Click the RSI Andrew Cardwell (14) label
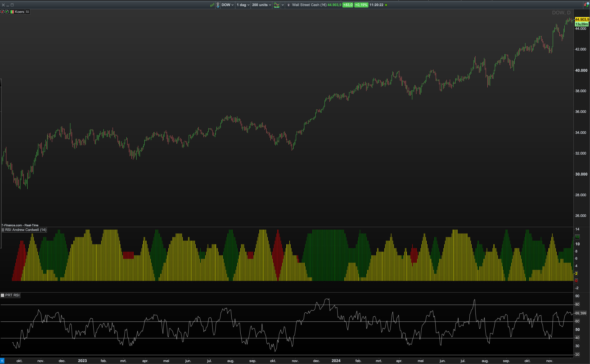This screenshot has width=590, height=364. coord(26,230)
